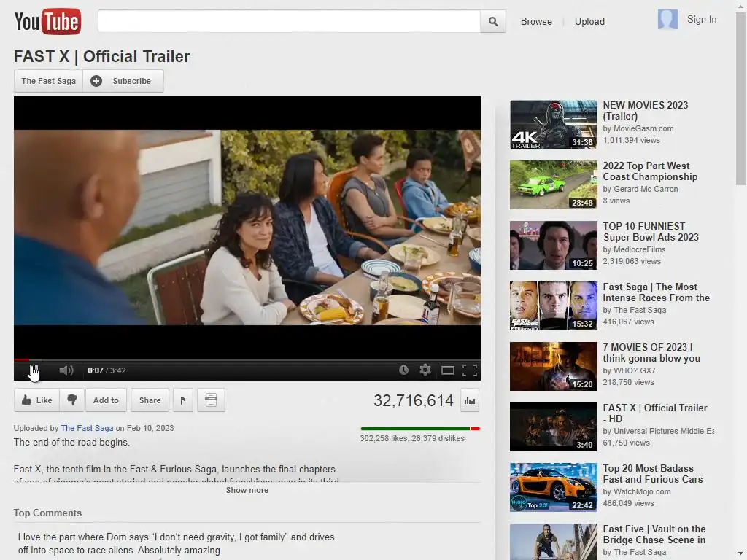Viewport: 747px width, 560px height.
Task: Click '302,258 likes, 26,379 dislikes' text
Action: 412,438
